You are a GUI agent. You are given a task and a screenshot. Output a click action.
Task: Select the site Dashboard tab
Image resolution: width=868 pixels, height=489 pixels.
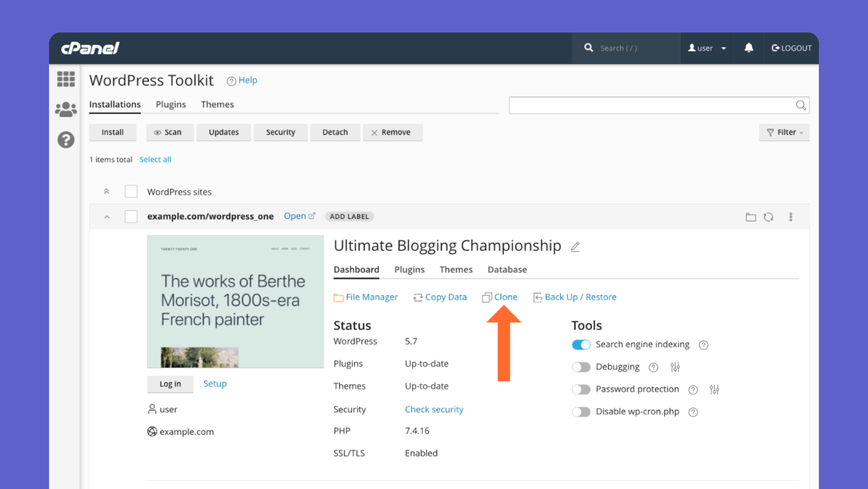pyautogui.click(x=356, y=270)
